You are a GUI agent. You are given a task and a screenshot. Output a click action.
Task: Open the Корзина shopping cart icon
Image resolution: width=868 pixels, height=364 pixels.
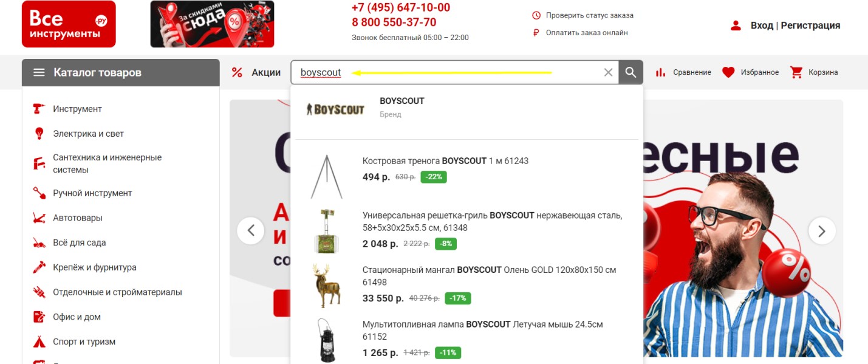[796, 72]
